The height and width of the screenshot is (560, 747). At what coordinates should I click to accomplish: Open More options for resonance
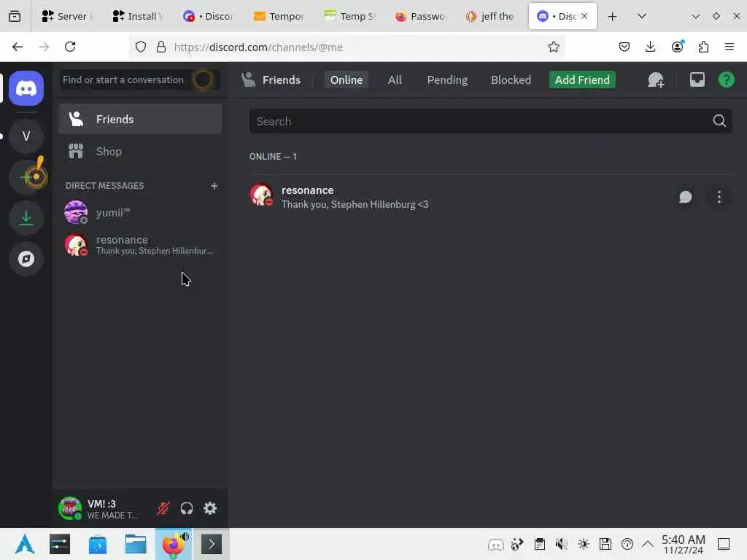(719, 197)
